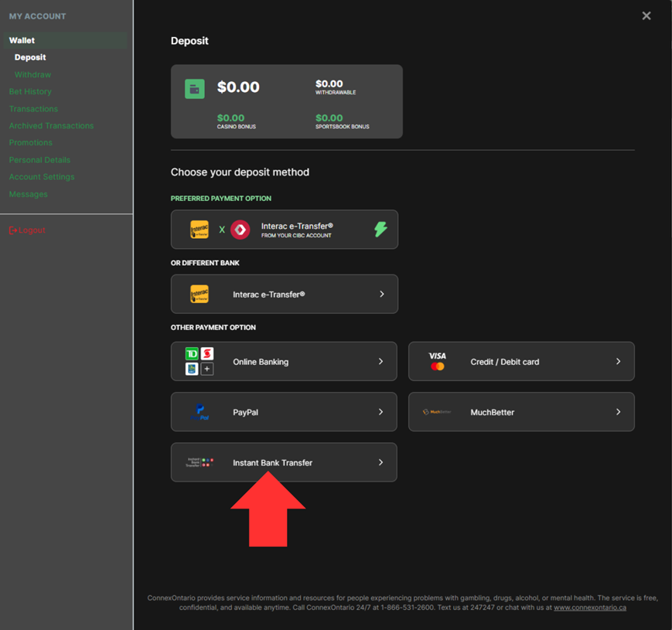Open Credit / Debit card chevron arrow
The width and height of the screenshot is (672, 630).
(x=618, y=362)
